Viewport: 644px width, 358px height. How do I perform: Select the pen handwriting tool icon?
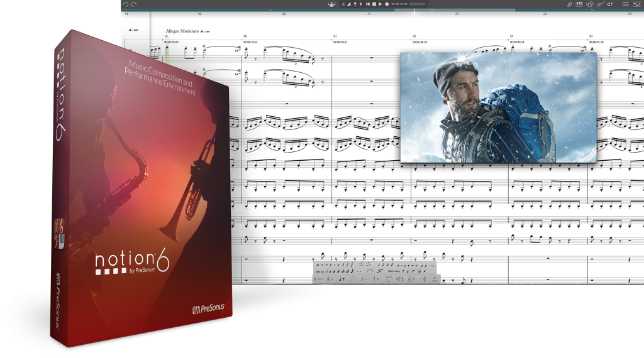[x=570, y=4]
